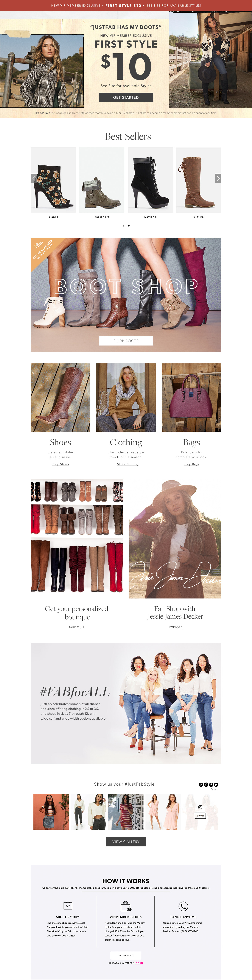The height and width of the screenshot is (980, 252).
Task: Select the first Best Sellers carousel dot
Action: point(123,226)
